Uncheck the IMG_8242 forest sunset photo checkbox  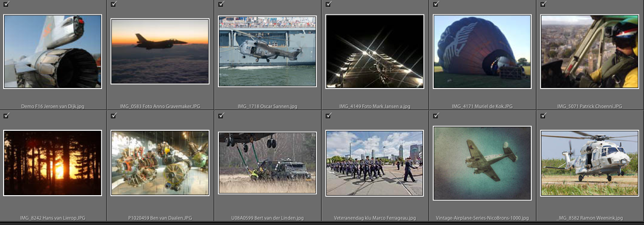[6, 116]
